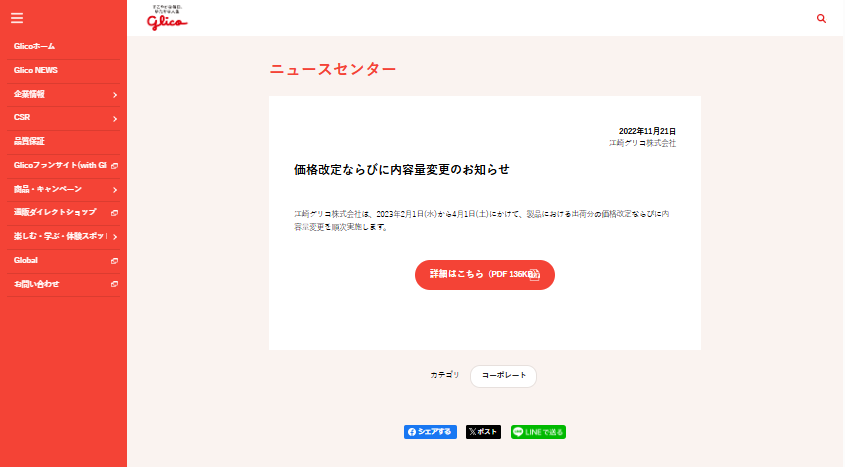Open the hamburger menu icon
The width and height of the screenshot is (845, 467).
(17, 18)
